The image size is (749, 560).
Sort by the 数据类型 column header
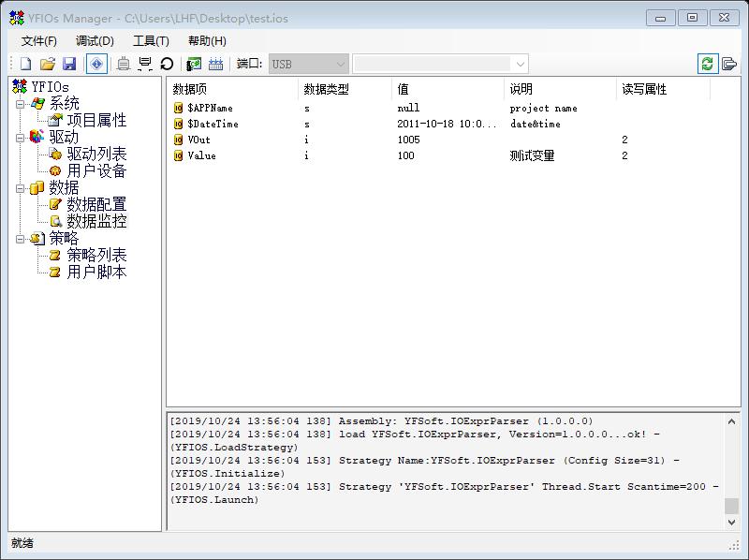coord(345,89)
